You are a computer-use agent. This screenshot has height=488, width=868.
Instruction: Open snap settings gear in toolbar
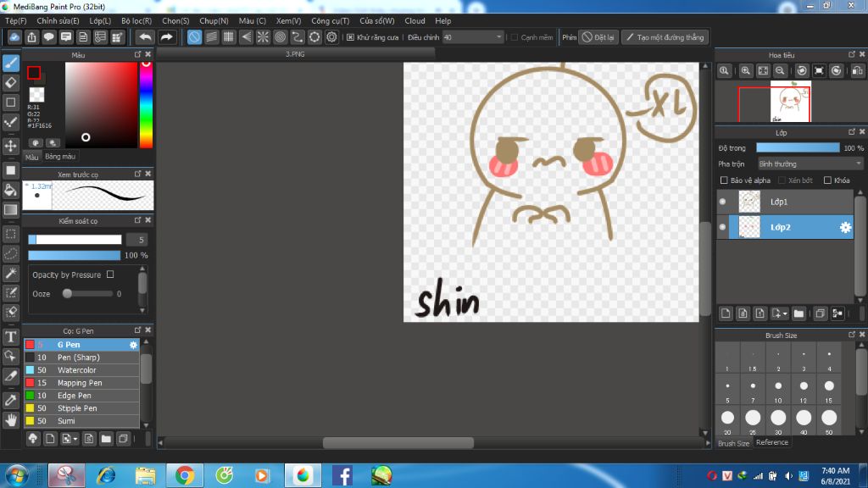(331, 37)
